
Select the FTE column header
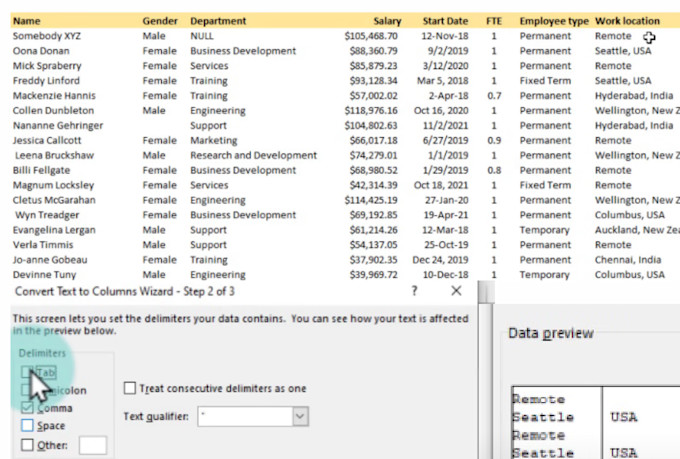click(x=494, y=21)
